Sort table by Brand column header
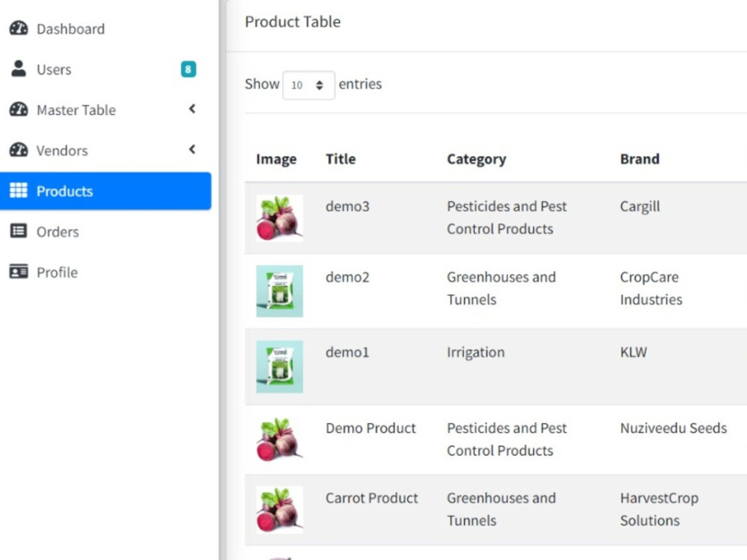 pyautogui.click(x=640, y=159)
